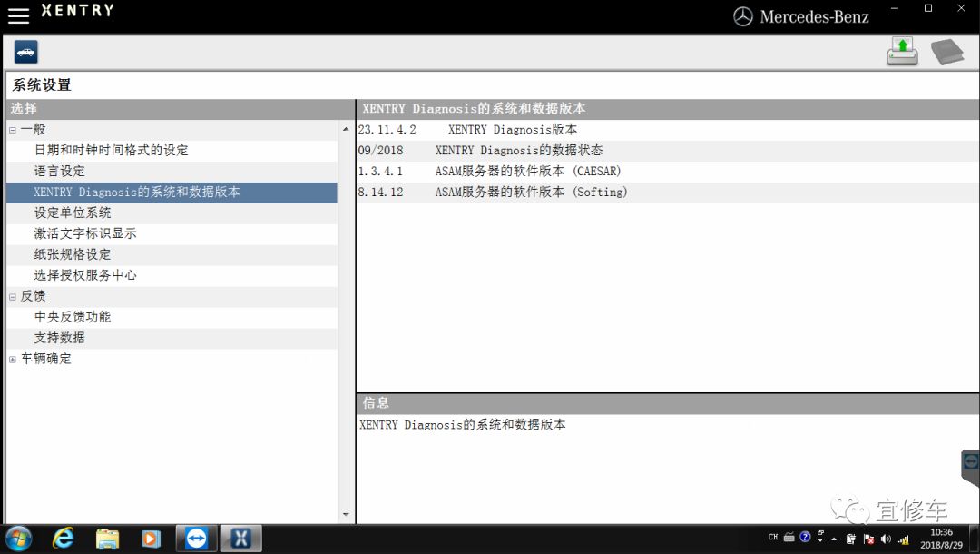This screenshot has height=554, width=980.
Task: Select 选择授权服务中心
Action: pyautogui.click(x=85, y=275)
